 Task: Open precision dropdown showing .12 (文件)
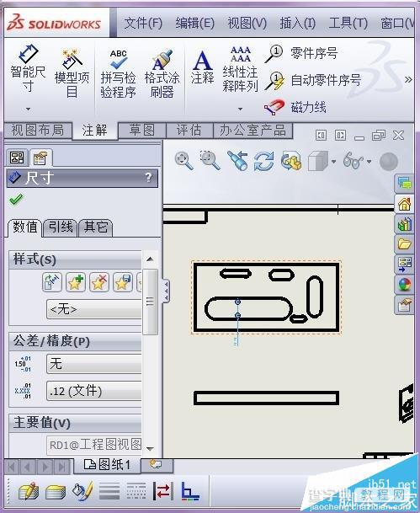coord(94,391)
